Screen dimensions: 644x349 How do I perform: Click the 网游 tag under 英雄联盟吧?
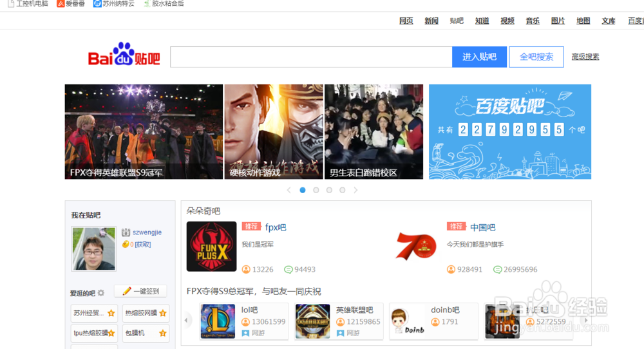coord(348,333)
